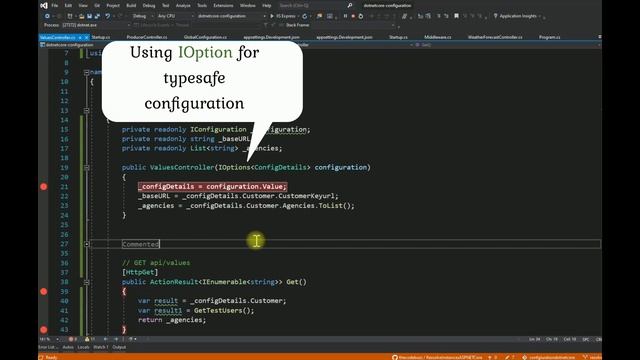Open the Build menu
This screenshot has height=360, width=640.
131,5
